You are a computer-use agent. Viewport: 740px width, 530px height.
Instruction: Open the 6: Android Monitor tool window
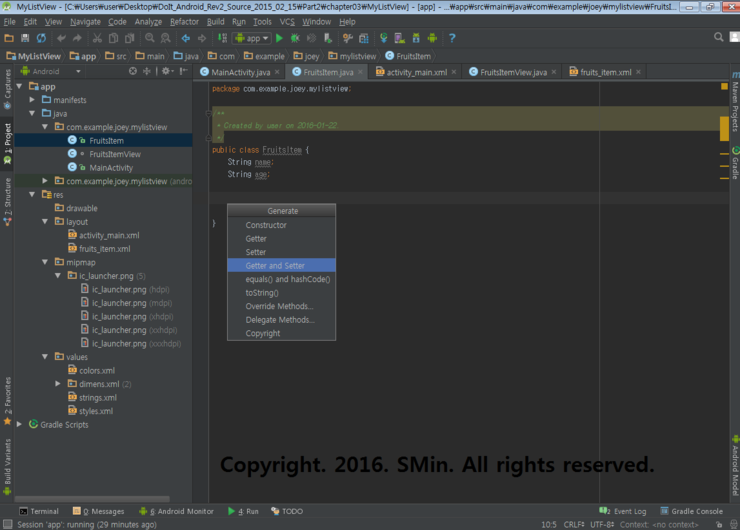(x=177, y=511)
